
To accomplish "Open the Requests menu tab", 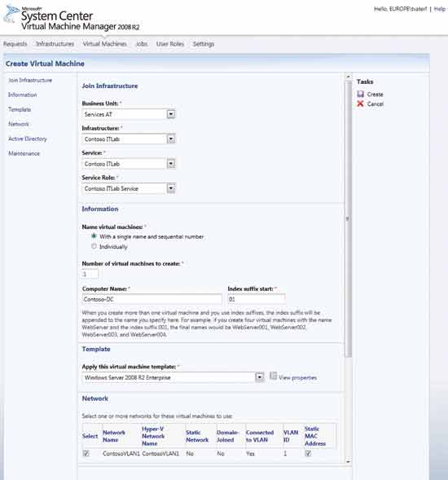I will click(15, 44).
